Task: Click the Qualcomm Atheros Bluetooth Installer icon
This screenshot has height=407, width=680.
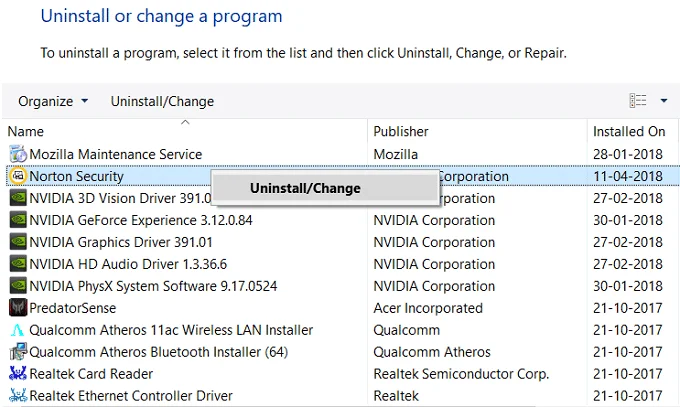Action: click(x=18, y=351)
